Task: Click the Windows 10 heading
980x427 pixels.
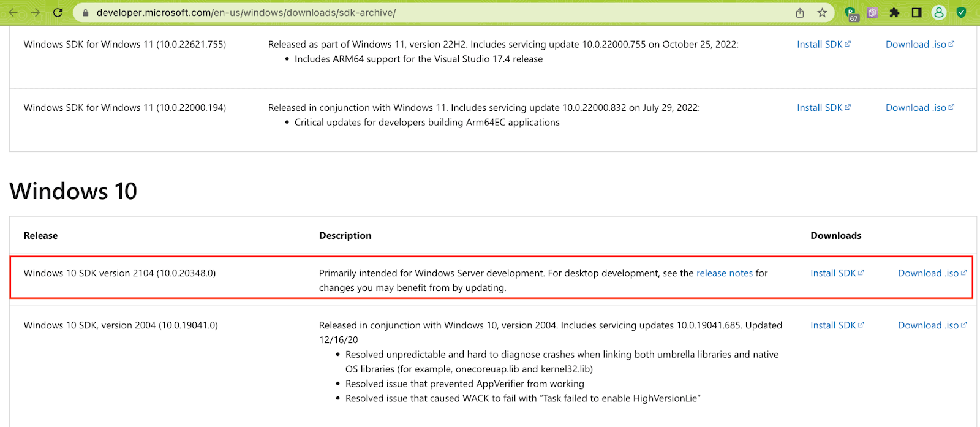Action: coord(73,191)
